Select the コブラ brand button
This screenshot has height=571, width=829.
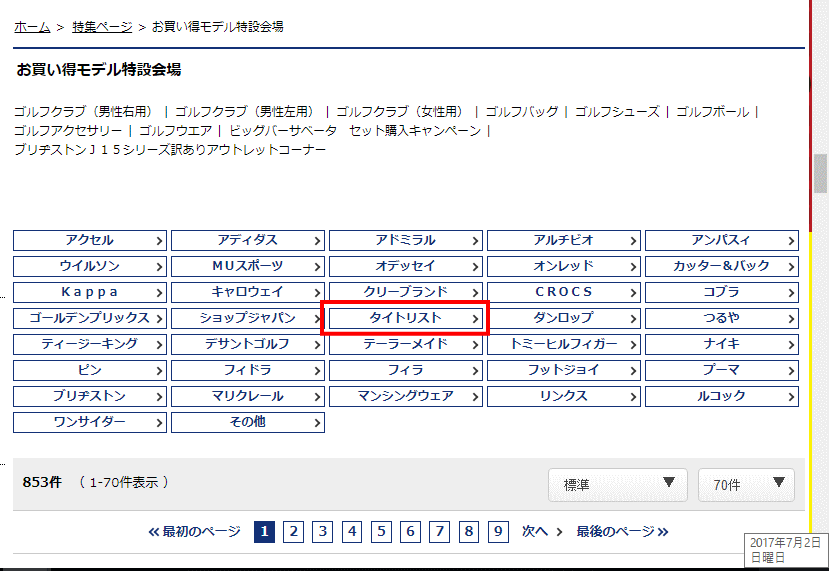pos(722,292)
